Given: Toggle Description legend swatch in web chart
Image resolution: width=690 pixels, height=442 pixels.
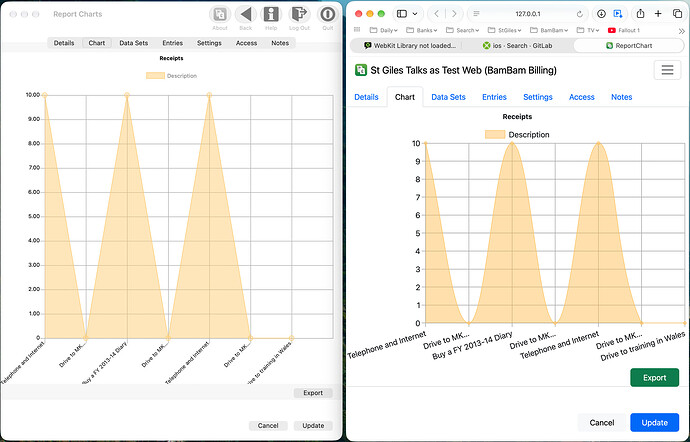Looking at the screenshot, I should 495,135.
